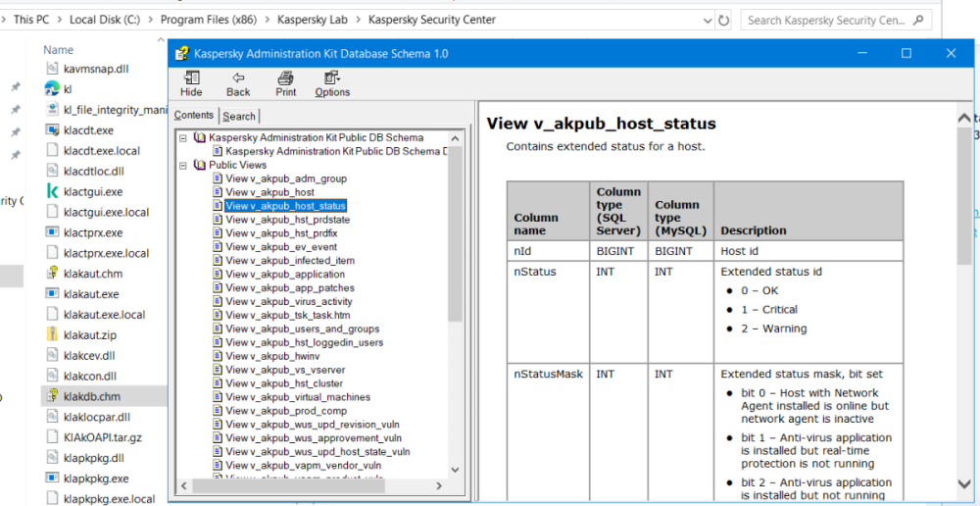Screen dimensions: 980x506
Task: Click the refresh icon in address bar
Action: (x=723, y=20)
